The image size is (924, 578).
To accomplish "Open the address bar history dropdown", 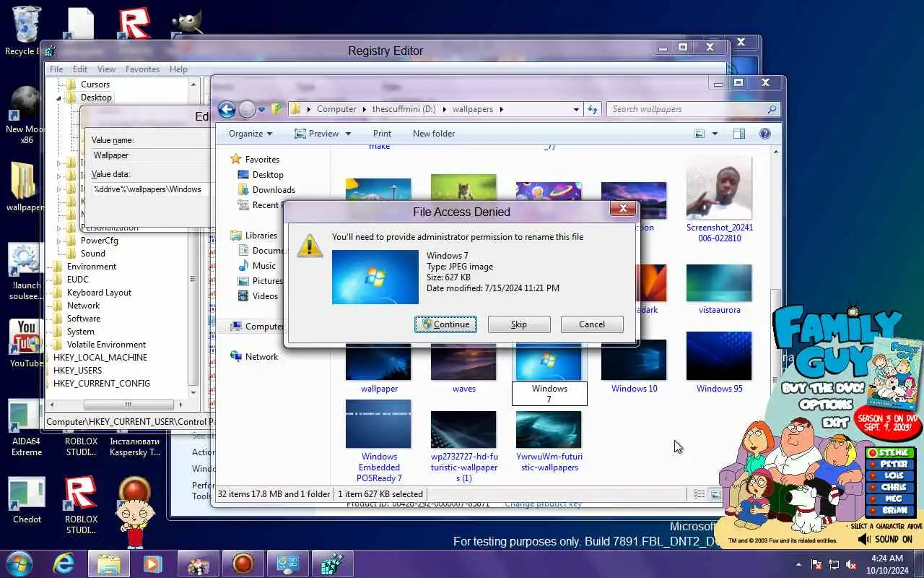I will [x=576, y=110].
